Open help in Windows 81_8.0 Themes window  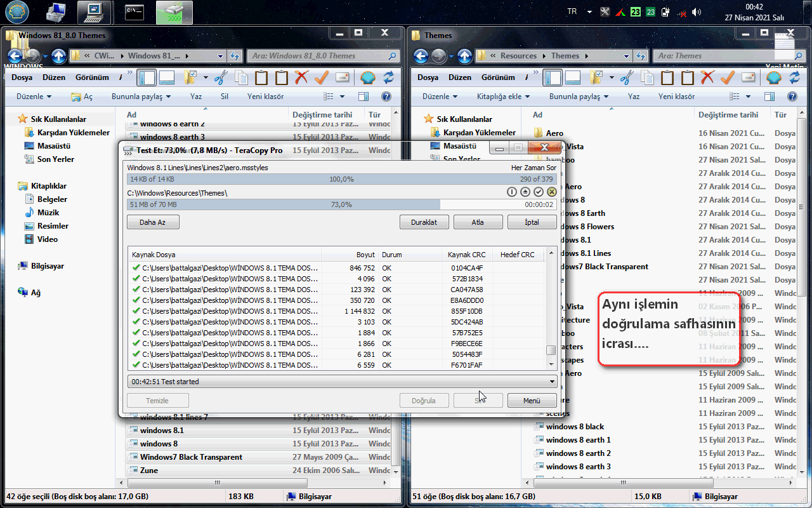coord(386,97)
